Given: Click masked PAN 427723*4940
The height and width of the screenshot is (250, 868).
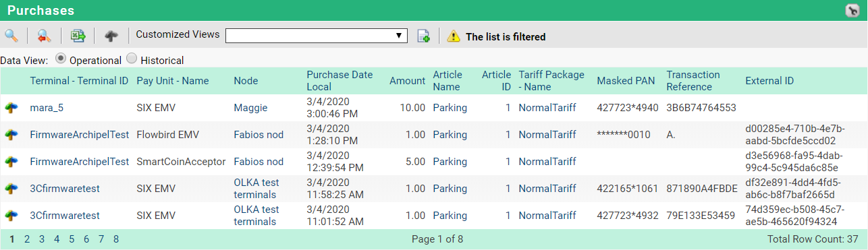Looking at the screenshot, I should (x=627, y=108).
